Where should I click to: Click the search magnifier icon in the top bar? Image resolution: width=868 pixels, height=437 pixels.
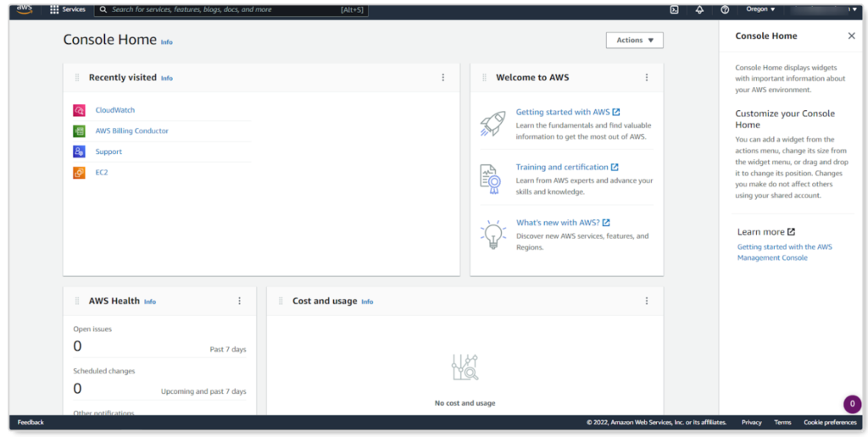(x=103, y=9)
